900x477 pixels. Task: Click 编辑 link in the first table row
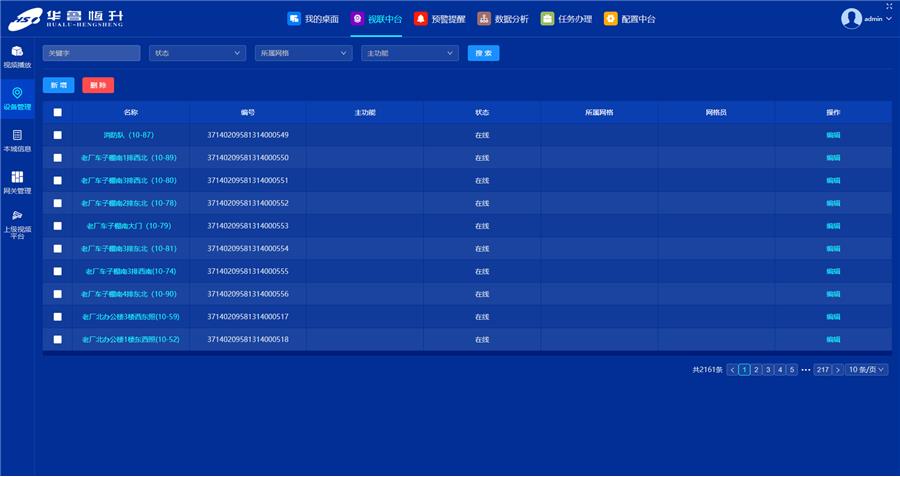point(833,135)
